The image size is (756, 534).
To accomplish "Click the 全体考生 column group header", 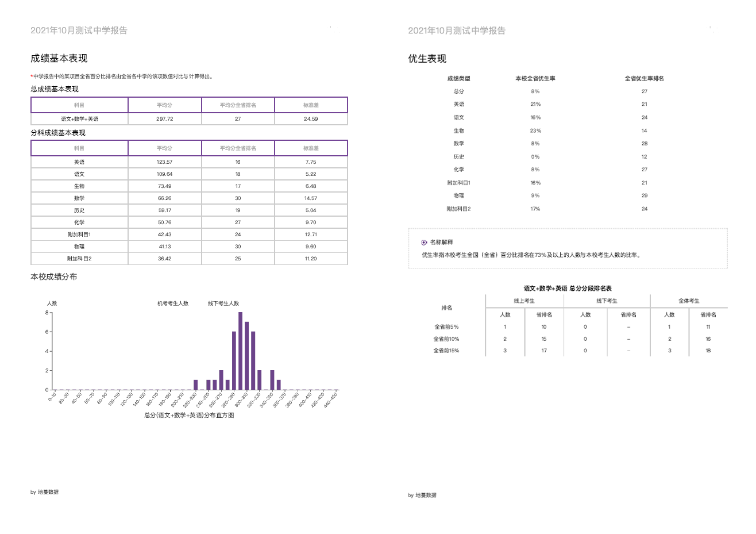I will tap(689, 301).
